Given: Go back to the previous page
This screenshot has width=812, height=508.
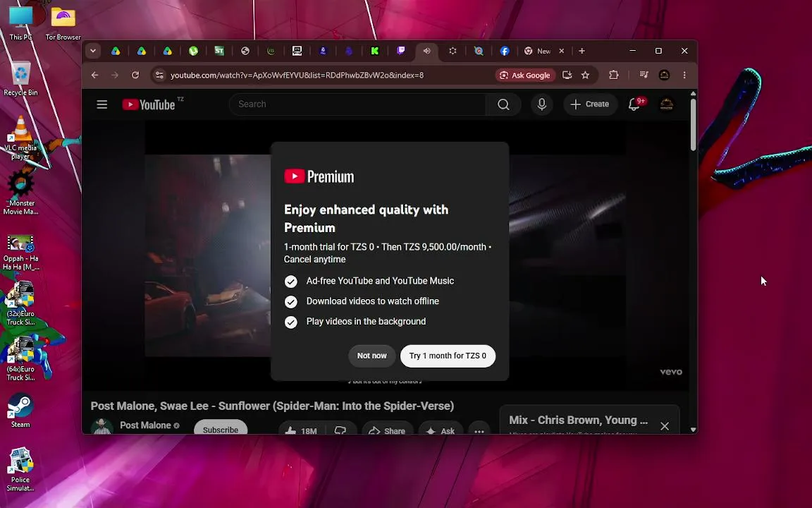Looking at the screenshot, I should (x=94, y=75).
